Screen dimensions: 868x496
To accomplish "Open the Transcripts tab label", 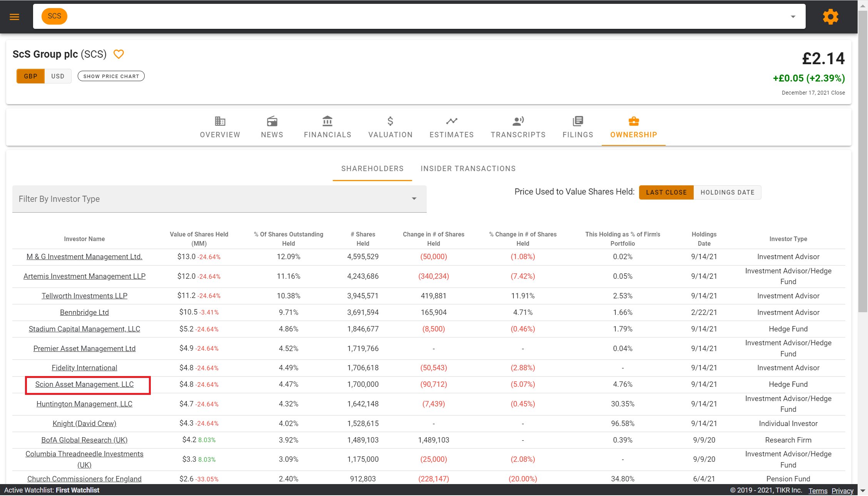I will click(x=518, y=135).
